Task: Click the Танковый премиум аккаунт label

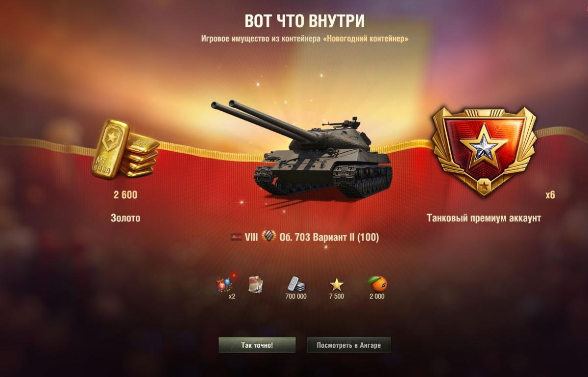Action: click(x=484, y=218)
